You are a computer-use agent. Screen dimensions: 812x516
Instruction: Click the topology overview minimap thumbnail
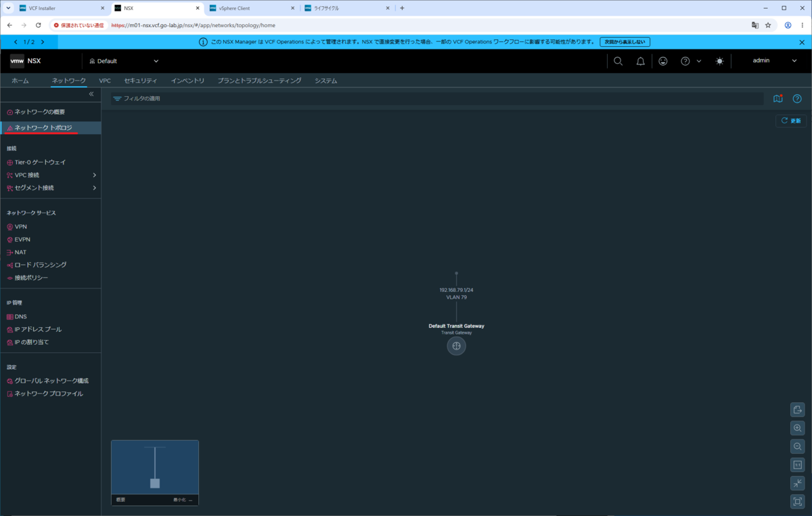155,467
